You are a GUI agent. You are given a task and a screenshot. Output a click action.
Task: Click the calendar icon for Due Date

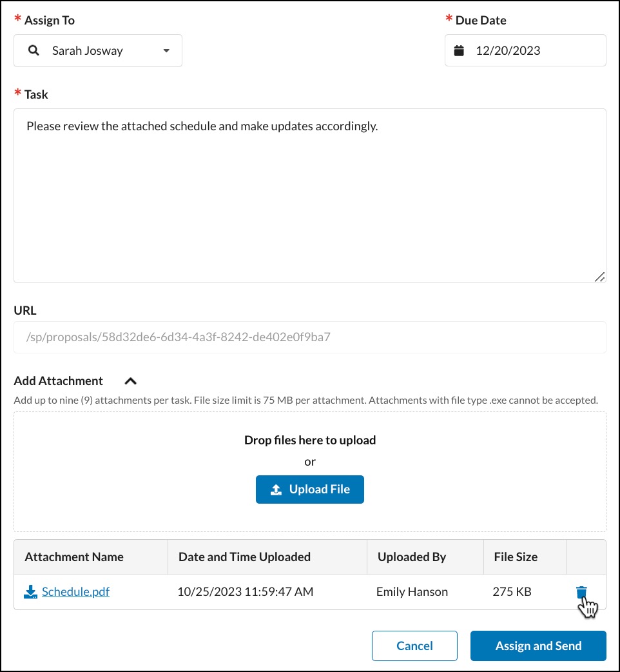459,51
